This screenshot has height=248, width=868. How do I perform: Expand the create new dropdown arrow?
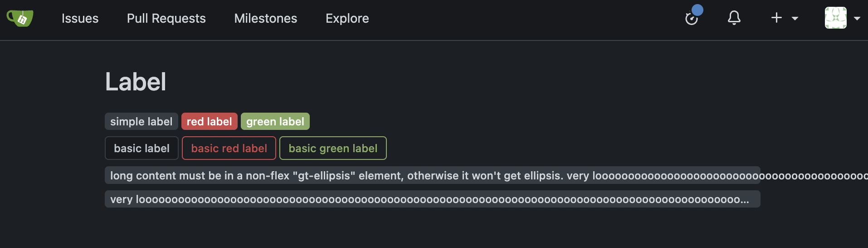pyautogui.click(x=795, y=19)
